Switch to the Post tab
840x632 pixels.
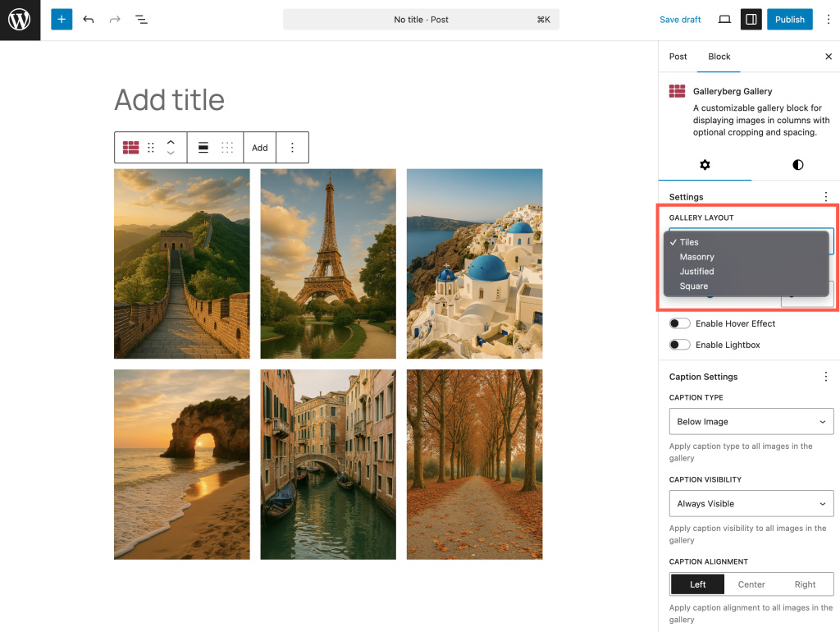point(678,57)
